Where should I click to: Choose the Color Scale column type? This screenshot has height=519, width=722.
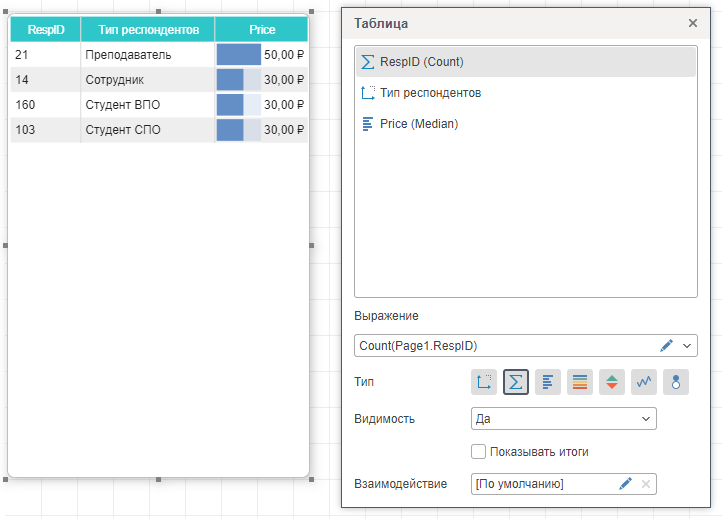point(580,381)
